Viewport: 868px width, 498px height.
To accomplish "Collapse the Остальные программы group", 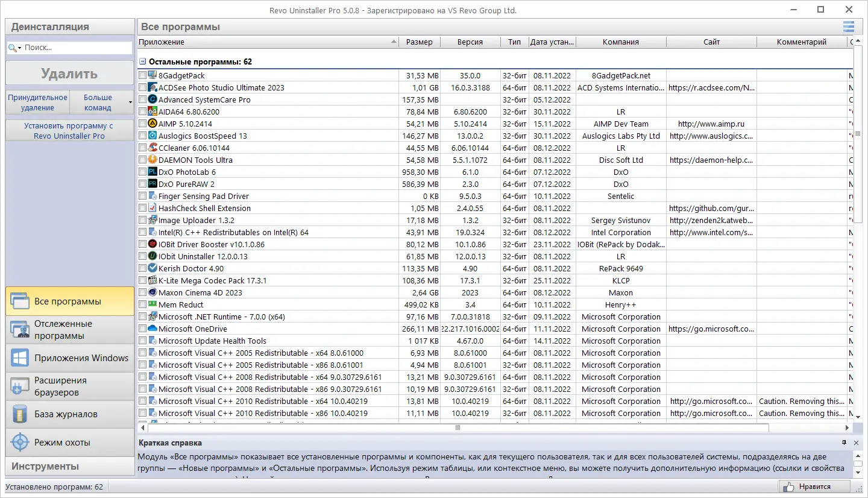I will [143, 61].
